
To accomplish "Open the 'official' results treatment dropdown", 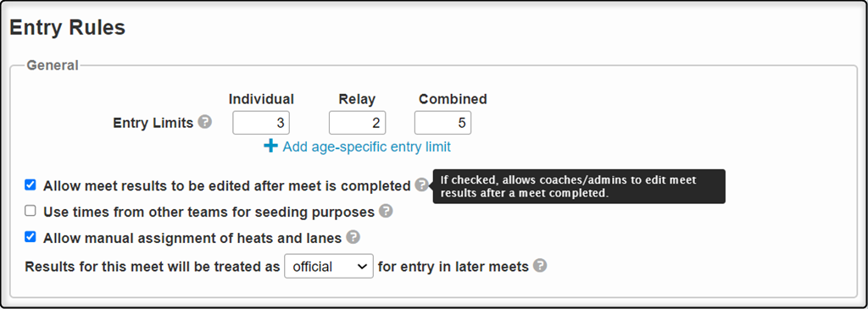I will click(329, 266).
